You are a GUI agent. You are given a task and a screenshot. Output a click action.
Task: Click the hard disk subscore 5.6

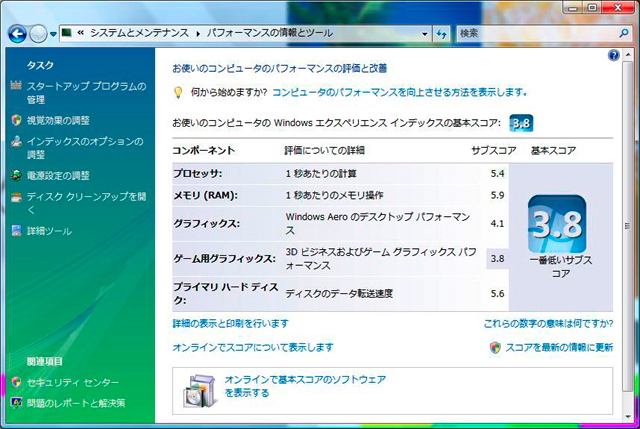pyautogui.click(x=497, y=293)
